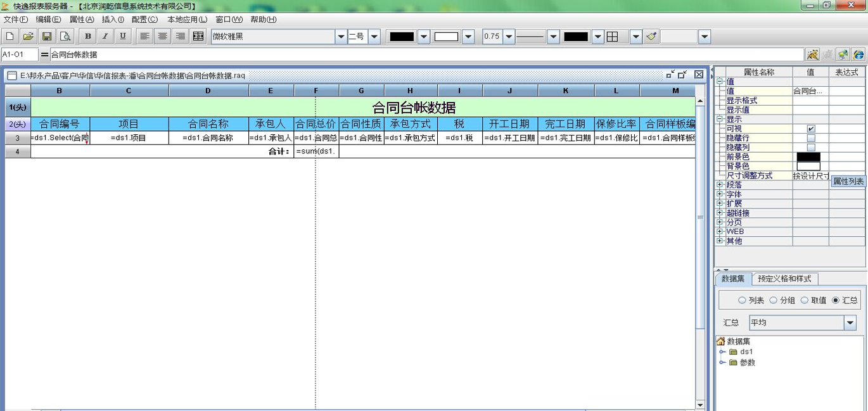The height and width of the screenshot is (411, 868).
Task: Open the 插入 menu
Action: (x=112, y=19)
